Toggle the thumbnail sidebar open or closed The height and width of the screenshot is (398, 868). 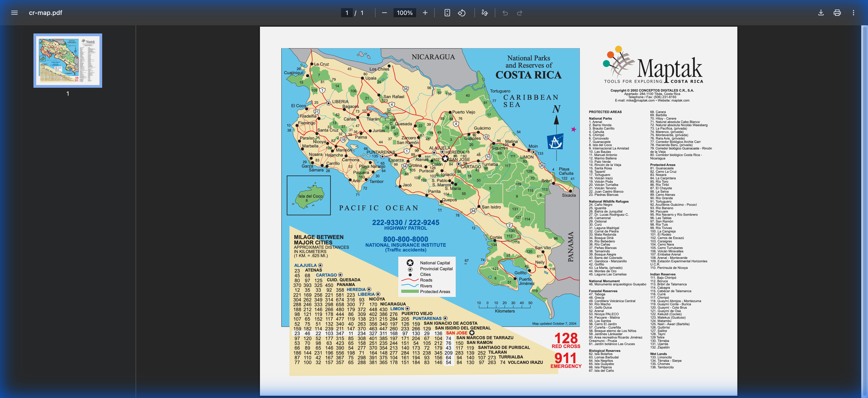pos(14,13)
